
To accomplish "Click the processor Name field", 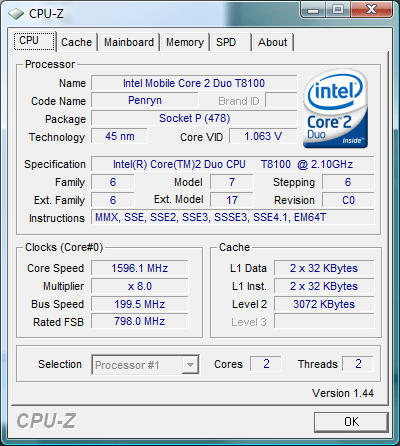I will click(x=194, y=83).
